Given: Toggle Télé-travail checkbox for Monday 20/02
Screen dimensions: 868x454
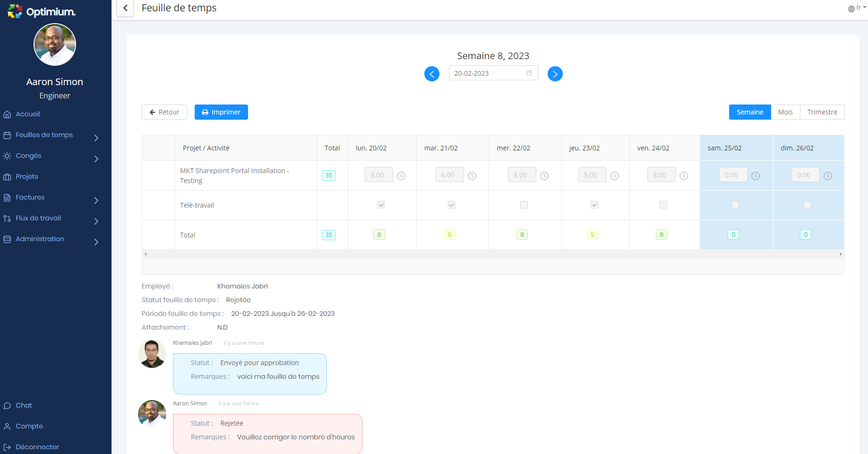Looking at the screenshot, I should pyautogui.click(x=381, y=205).
